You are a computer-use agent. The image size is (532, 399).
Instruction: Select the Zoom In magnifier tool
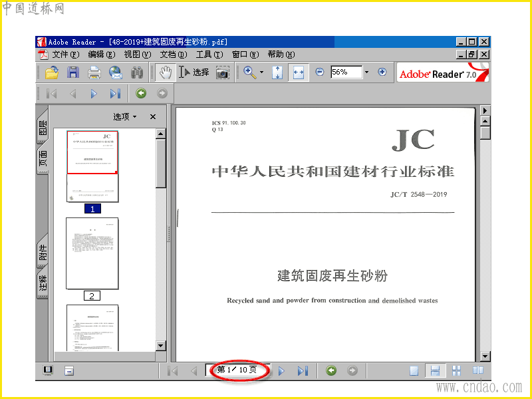(250, 72)
